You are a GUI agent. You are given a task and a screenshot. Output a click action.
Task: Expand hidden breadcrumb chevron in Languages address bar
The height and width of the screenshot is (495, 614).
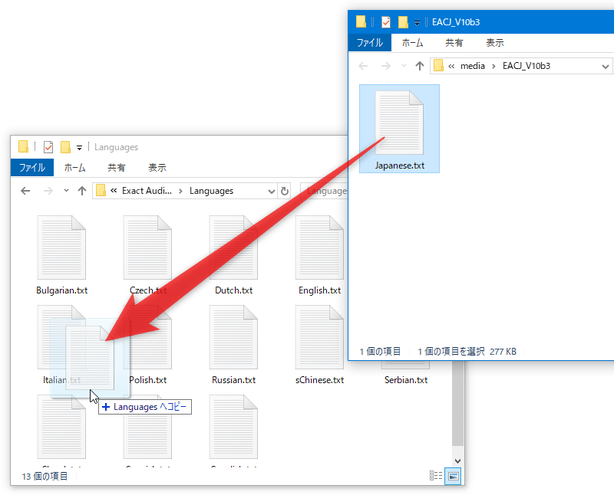(x=114, y=191)
